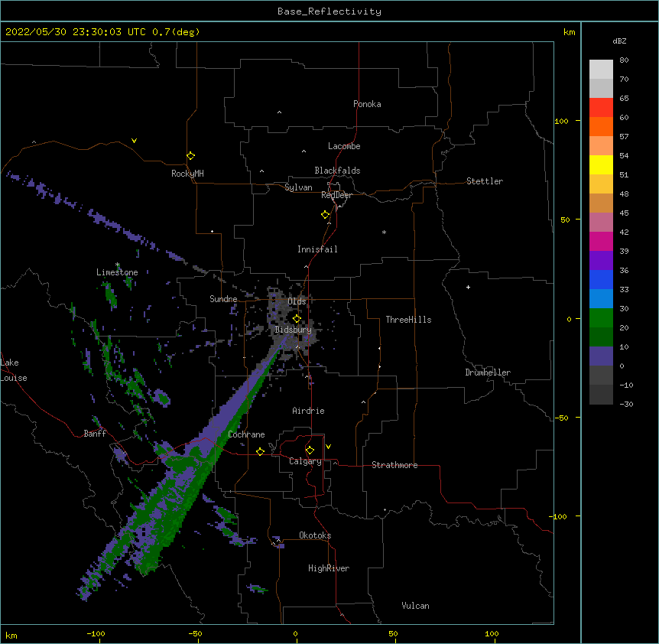
Task: Click the Calgary city label
Action: tap(305, 461)
